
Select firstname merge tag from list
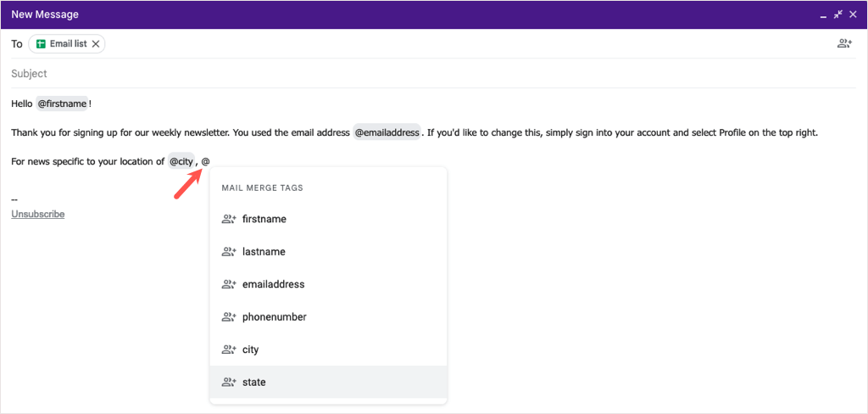pyautogui.click(x=264, y=219)
